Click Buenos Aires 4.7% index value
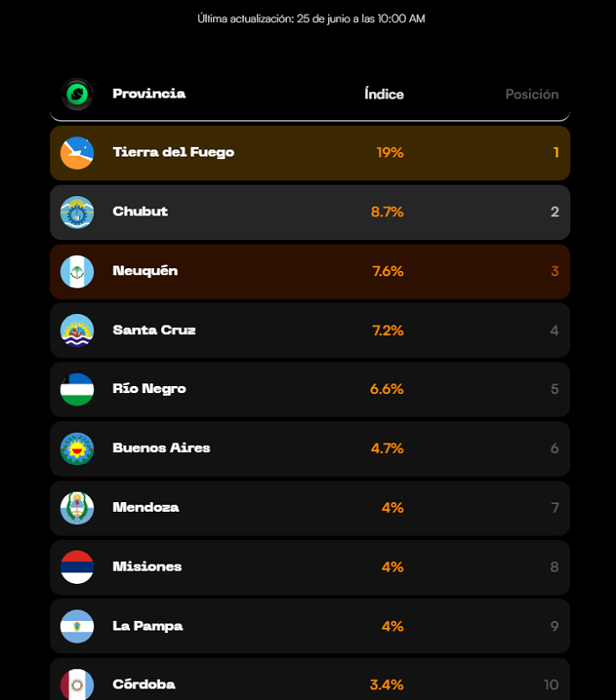Image resolution: width=616 pixels, height=700 pixels. 387,448
